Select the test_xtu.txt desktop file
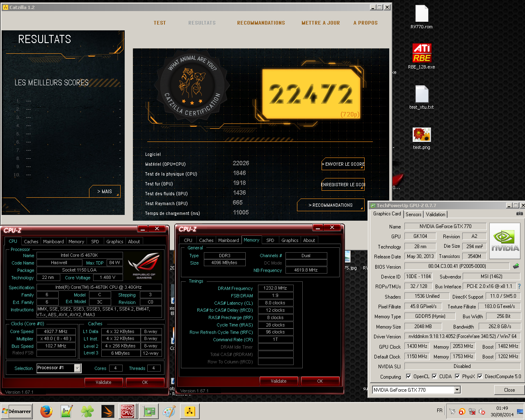This screenshot has height=420, width=525. [x=422, y=97]
